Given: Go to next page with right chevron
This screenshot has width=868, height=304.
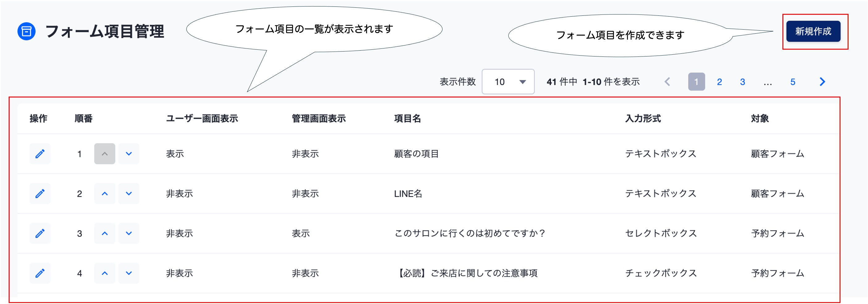Looking at the screenshot, I should click(822, 82).
